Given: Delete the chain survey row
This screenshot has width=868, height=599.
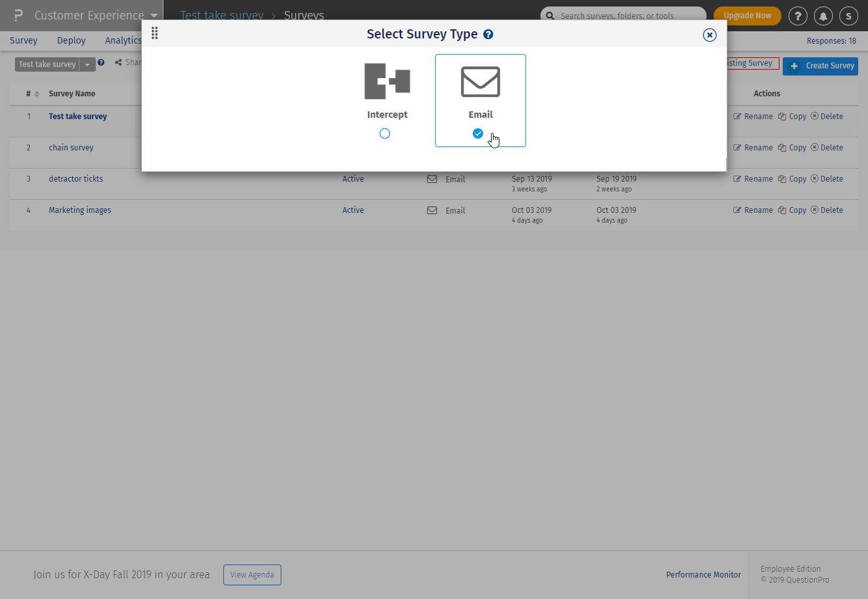Looking at the screenshot, I should [x=827, y=148].
